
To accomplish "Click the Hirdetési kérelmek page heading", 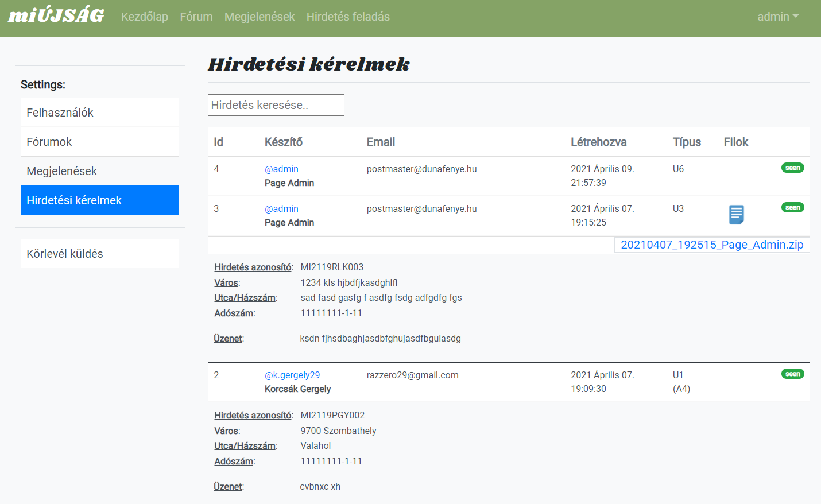I will coord(309,64).
